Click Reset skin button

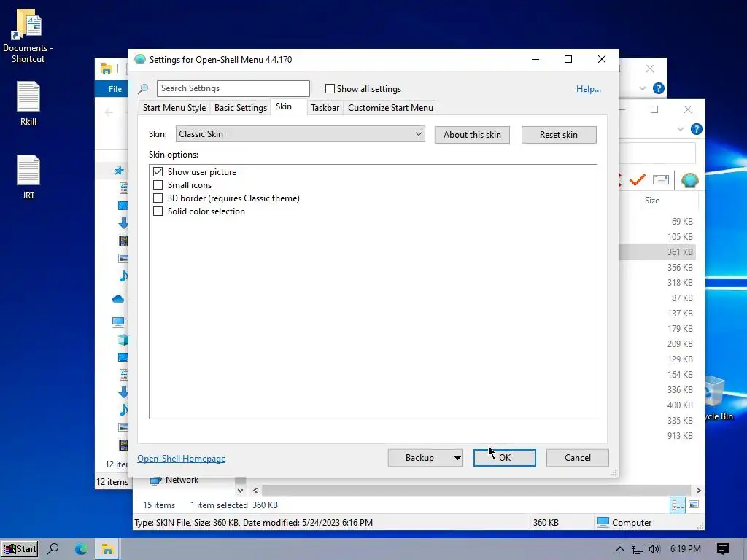point(558,135)
